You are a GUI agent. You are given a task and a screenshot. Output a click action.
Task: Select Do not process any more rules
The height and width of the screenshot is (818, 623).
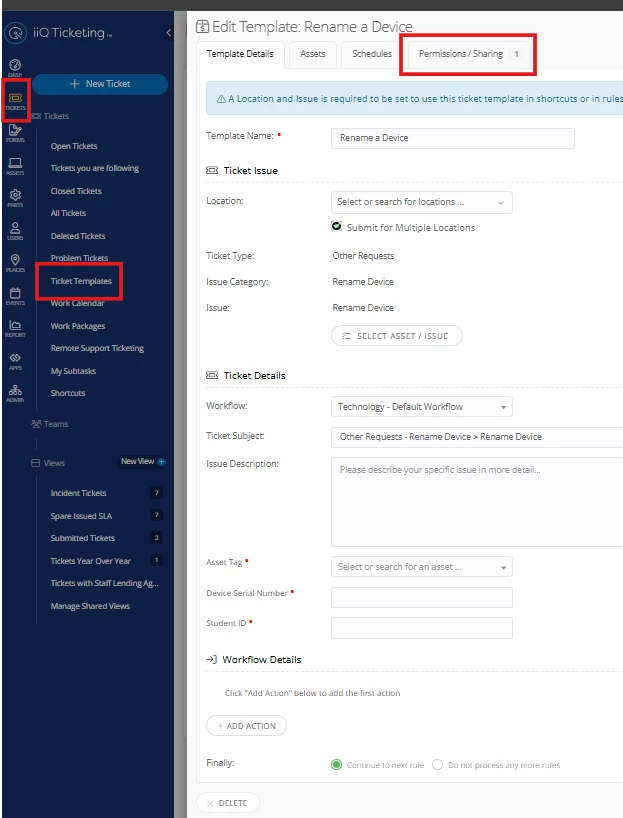(437, 764)
